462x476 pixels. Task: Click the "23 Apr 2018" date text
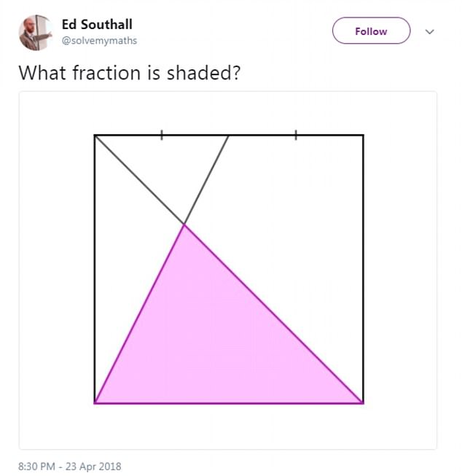click(95, 466)
